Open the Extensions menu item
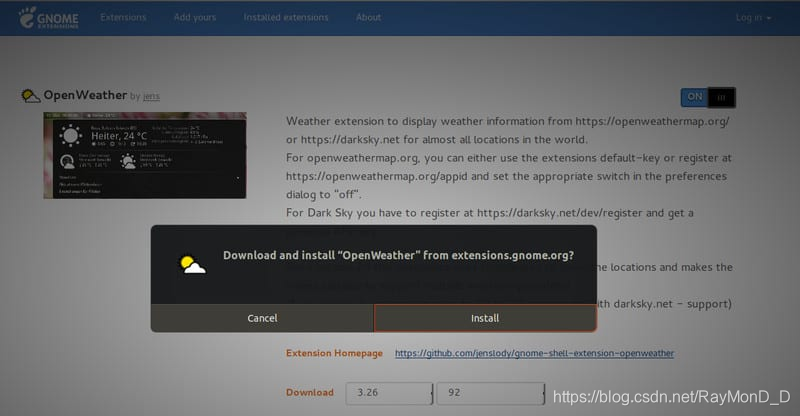800x416 pixels. click(123, 17)
